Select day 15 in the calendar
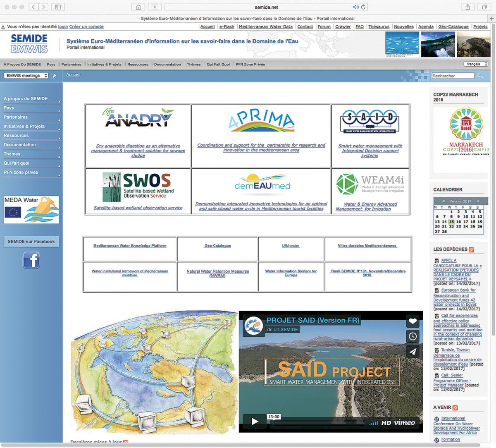This screenshot has width=496, height=448. [451, 222]
